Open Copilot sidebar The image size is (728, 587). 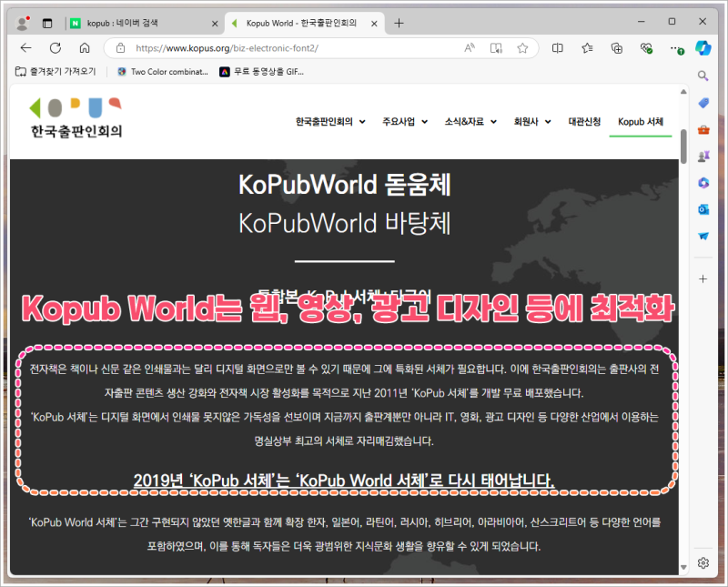tap(703, 48)
